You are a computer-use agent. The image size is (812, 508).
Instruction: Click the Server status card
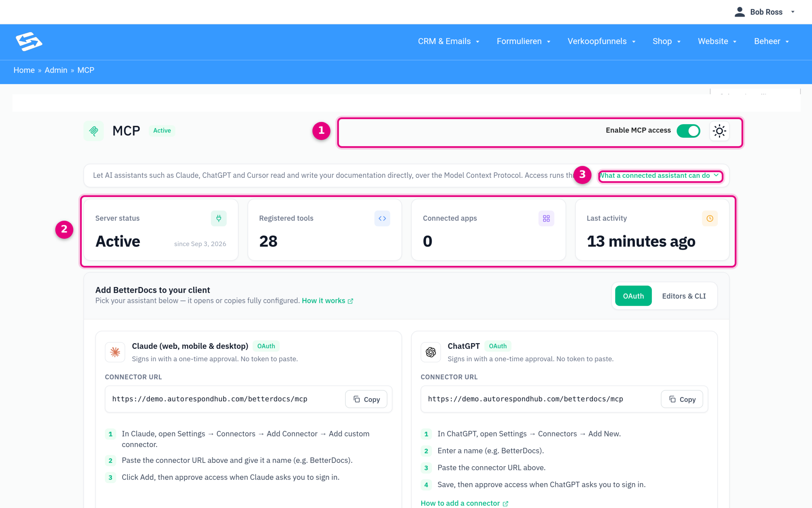coord(161,230)
